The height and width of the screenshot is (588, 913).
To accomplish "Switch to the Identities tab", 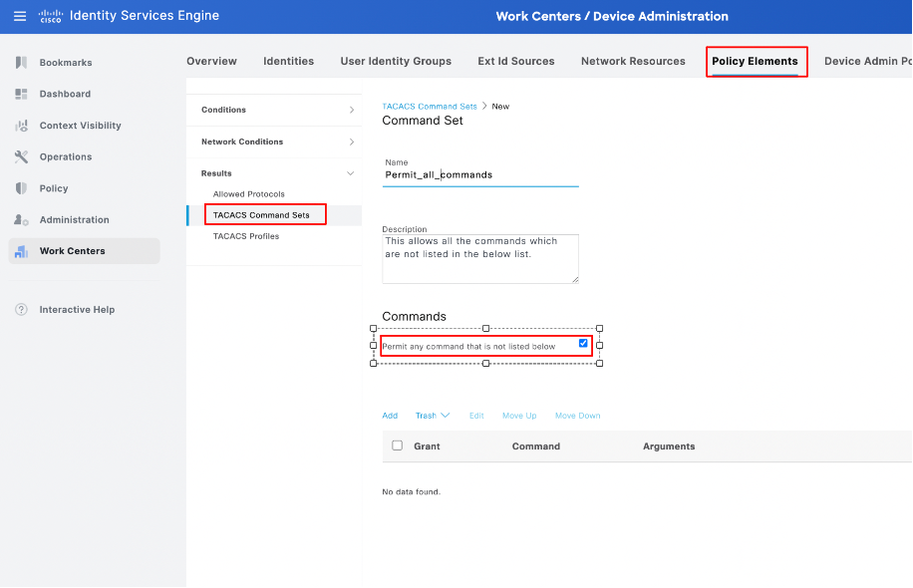I will (x=289, y=61).
